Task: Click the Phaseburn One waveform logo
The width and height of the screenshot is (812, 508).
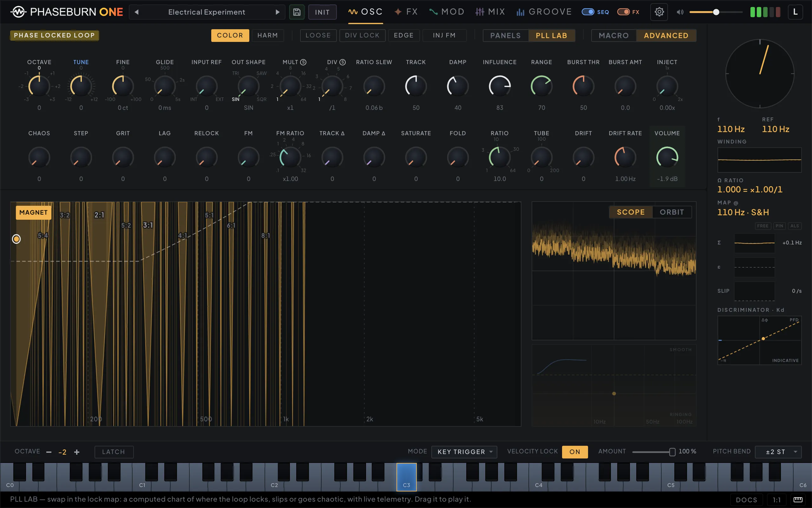Action: pyautogui.click(x=18, y=12)
